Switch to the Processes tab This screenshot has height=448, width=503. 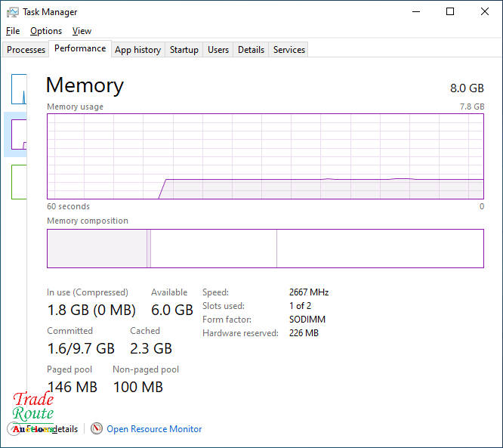tap(26, 50)
